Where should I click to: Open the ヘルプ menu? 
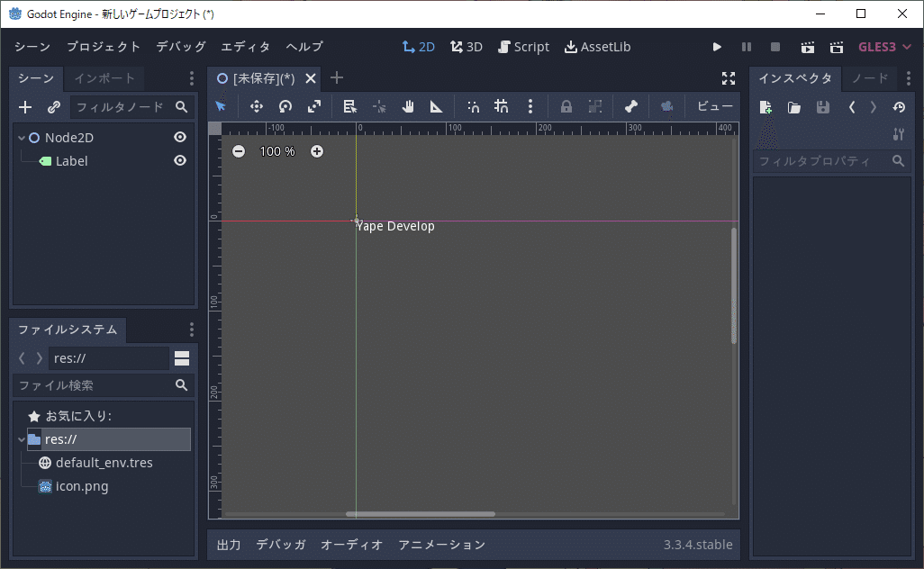click(304, 47)
